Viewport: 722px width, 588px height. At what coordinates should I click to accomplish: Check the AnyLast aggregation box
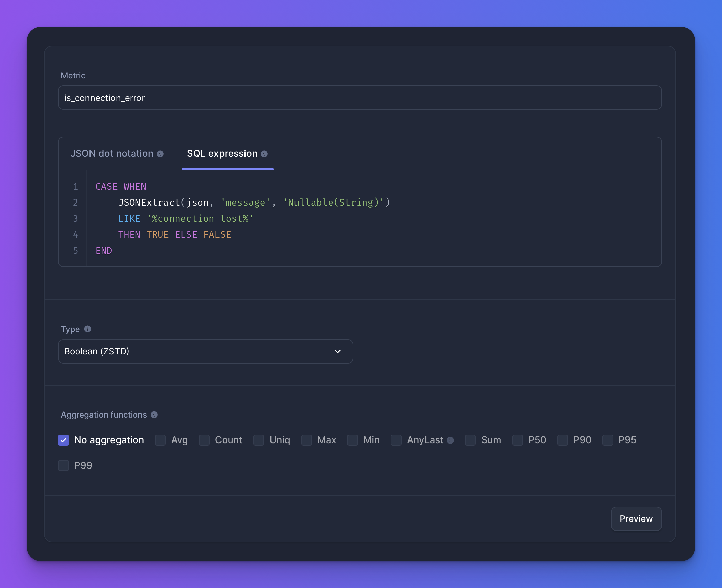pos(396,440)
